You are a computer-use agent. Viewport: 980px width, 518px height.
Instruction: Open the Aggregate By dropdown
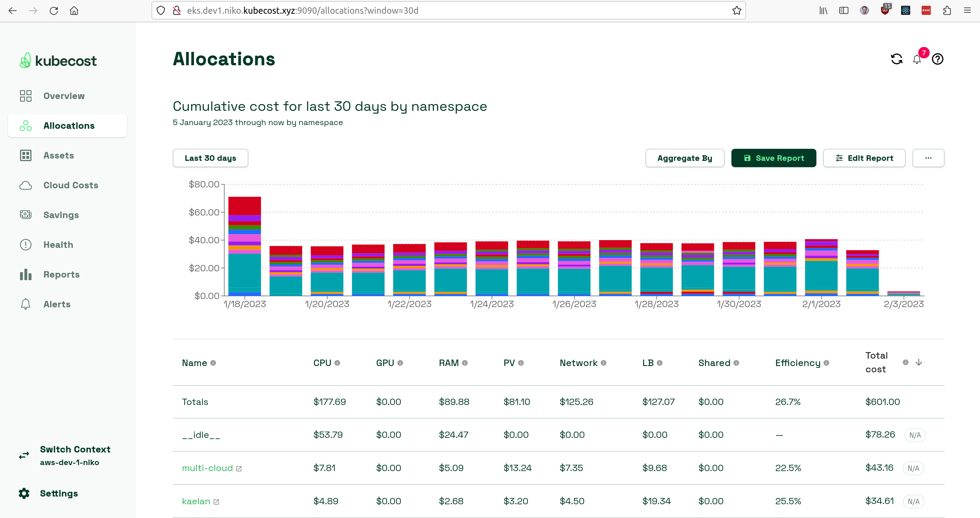click(x=685, y=158)
